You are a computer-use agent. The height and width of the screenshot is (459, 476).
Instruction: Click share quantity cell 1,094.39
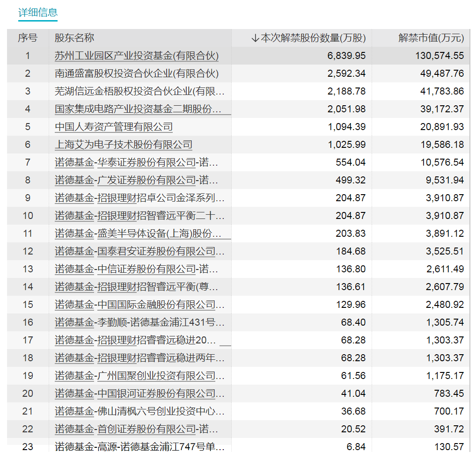[347, 127]
